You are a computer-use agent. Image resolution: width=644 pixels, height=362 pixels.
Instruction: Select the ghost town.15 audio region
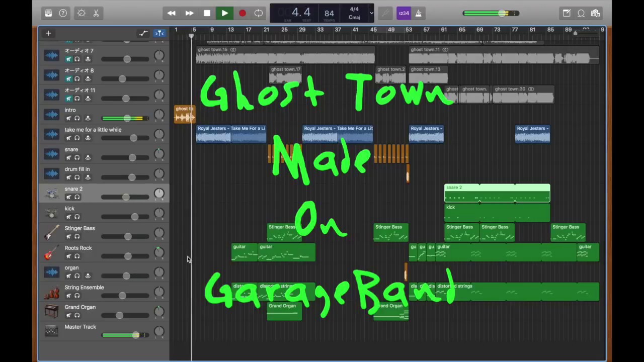285,55
